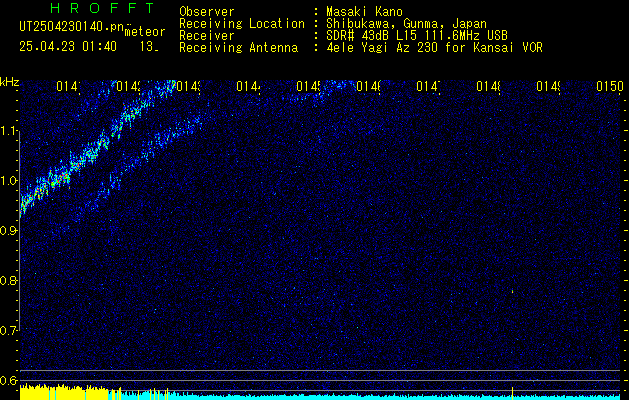629x400 pixels.
Task: Click the 0144 time axis marker
Action: (x=249, y=86)
